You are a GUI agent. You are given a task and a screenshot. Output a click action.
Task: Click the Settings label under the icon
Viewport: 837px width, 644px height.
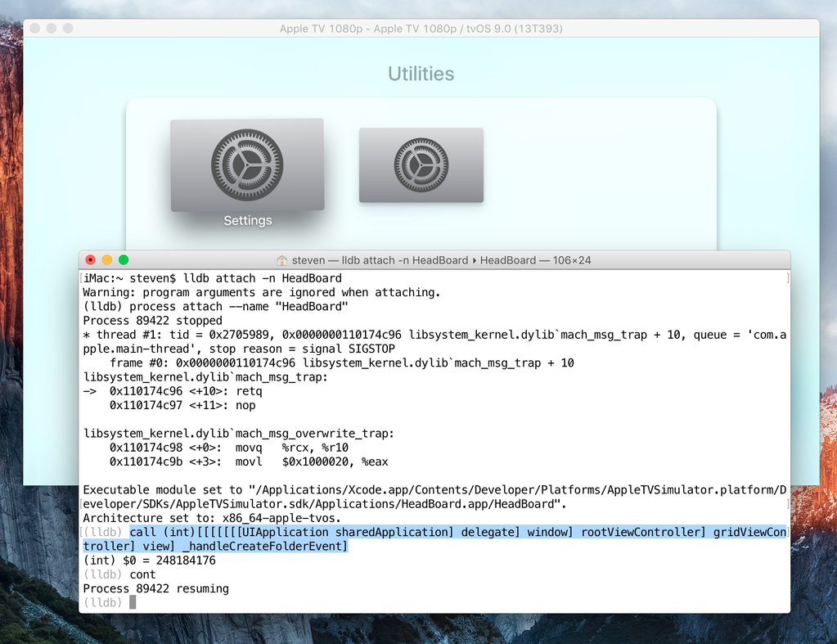pyautogui.click(x=248, y=221)
